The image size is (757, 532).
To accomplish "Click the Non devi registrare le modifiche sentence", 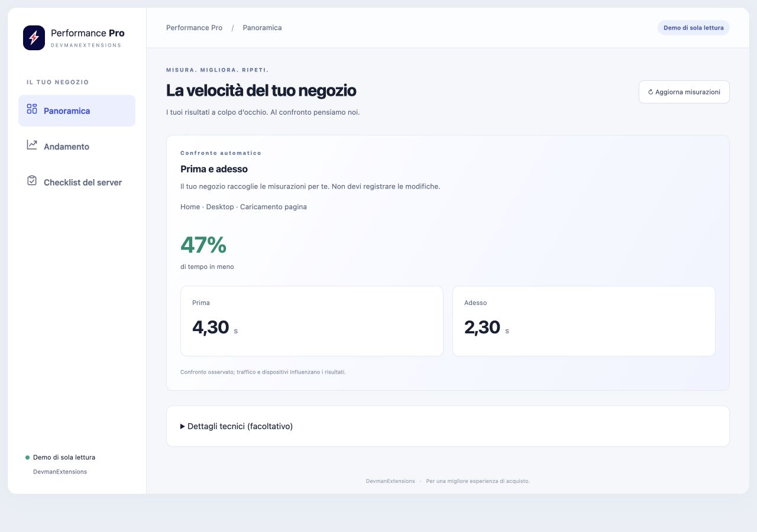I will click(x=386, y=186).
